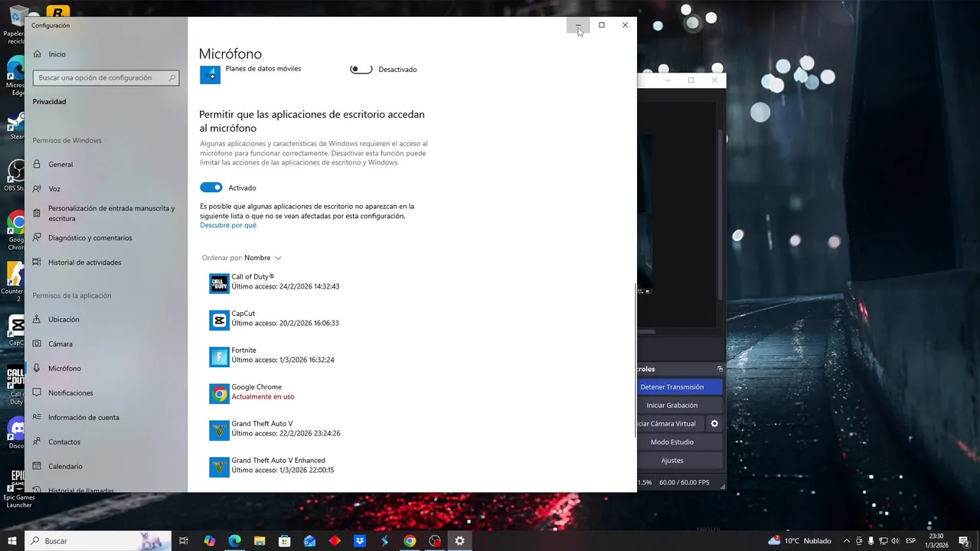Viewport: 980px width, 551px height.
Task: Open Dropbox from the taskbar
Action: (x=360, y=541)
